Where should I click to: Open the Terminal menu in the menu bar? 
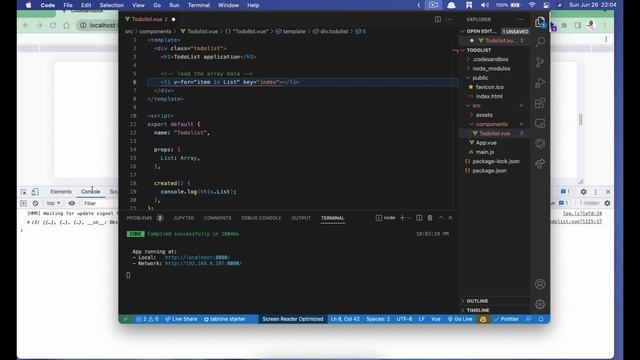(x=199, y=5)
